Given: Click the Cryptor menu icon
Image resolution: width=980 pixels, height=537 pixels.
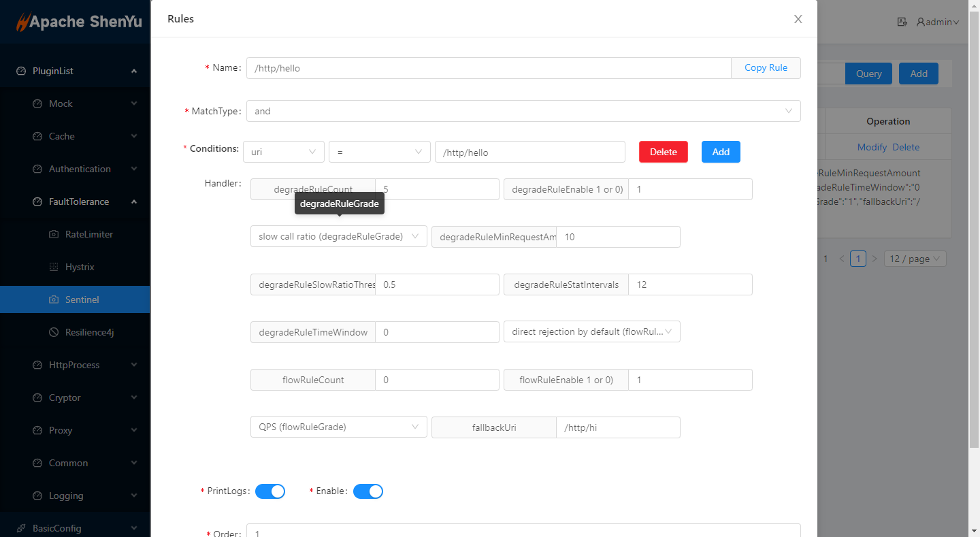Looking at the screenshot, I should pos(37,397).
